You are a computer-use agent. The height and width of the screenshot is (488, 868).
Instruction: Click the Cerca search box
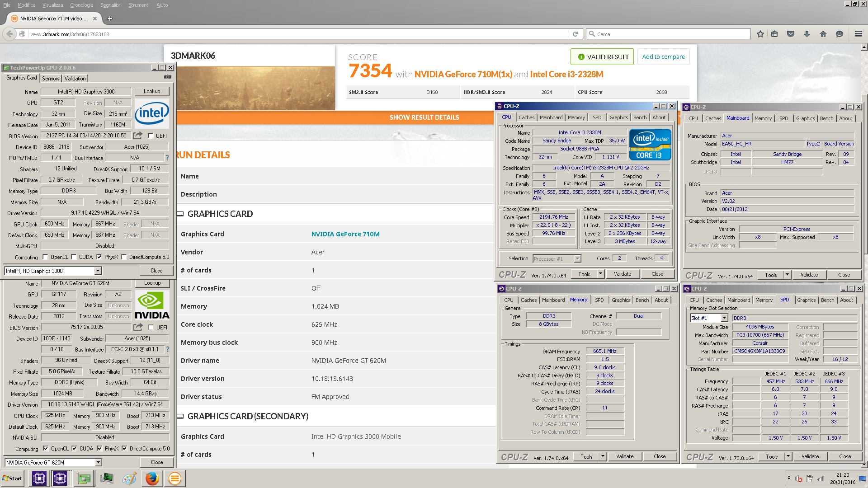[668, 34]
